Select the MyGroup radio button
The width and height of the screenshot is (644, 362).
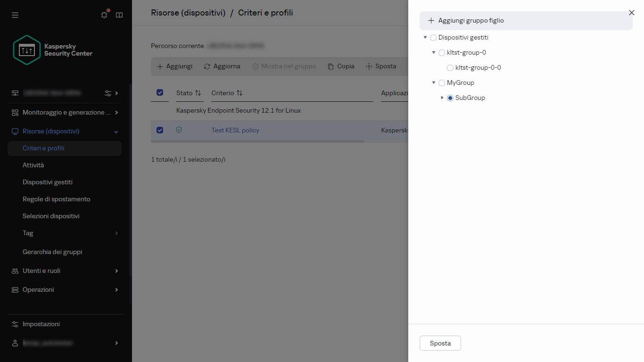click(441, 82)
